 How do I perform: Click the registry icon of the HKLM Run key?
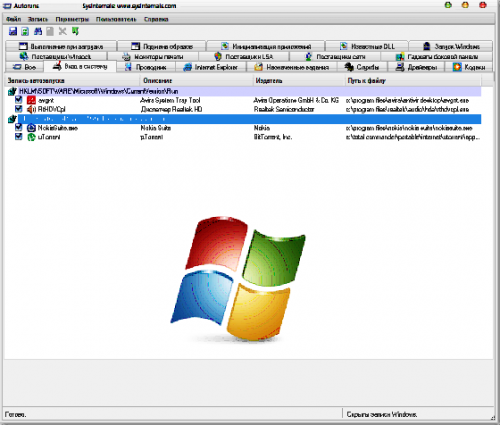(x=12, y=91)
